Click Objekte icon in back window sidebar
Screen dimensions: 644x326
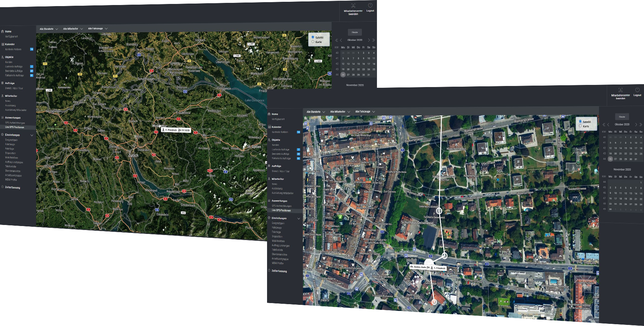click(3, 57)
